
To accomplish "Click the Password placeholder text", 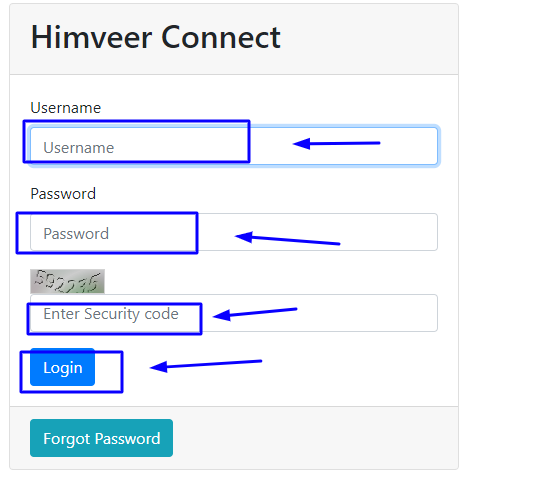I will coord(76,234).
